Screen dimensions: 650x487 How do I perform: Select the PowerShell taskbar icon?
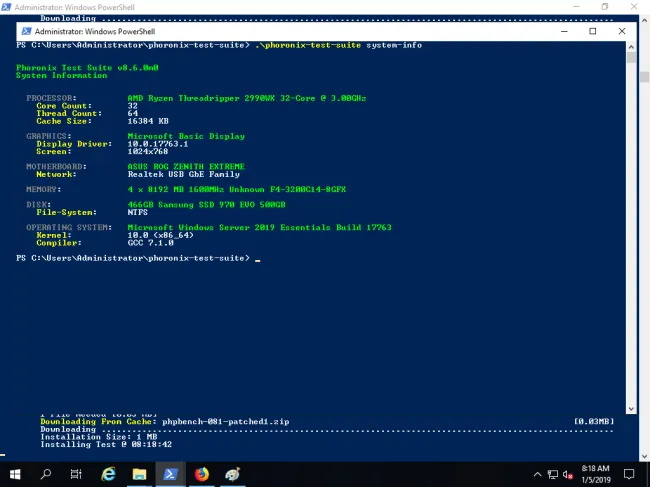(170, 474)
